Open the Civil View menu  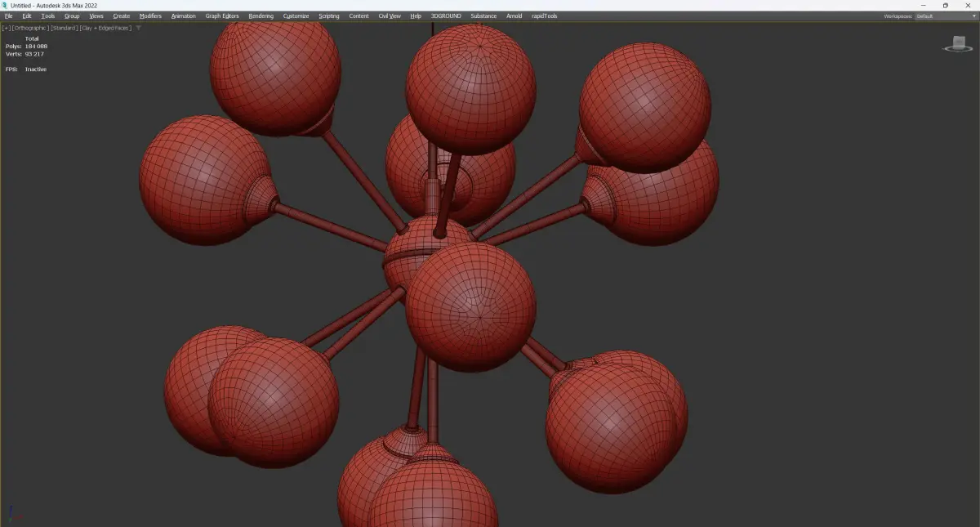390,16
